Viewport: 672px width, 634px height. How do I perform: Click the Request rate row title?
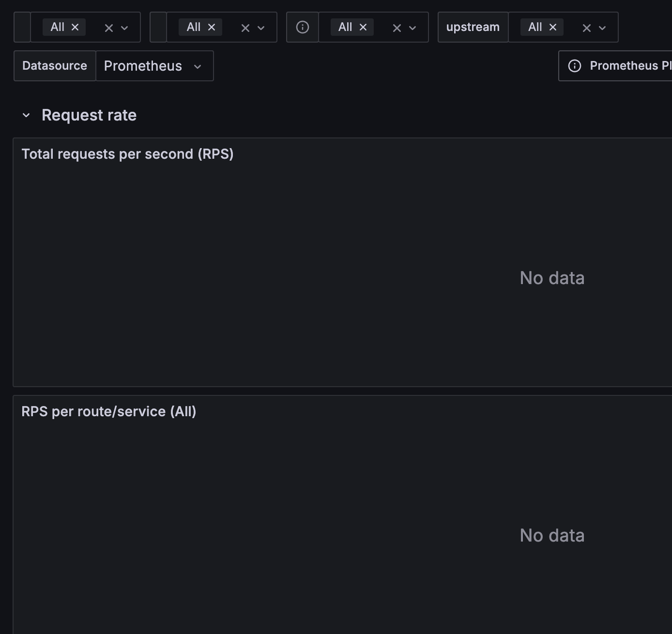(89, 115)
